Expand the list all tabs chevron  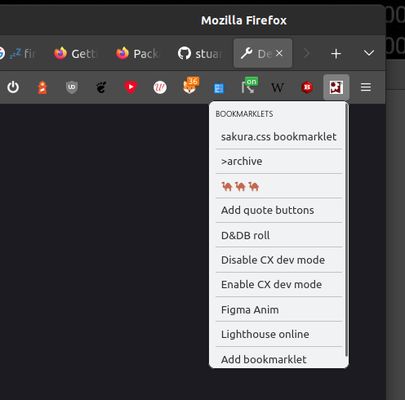click(369, 53)
